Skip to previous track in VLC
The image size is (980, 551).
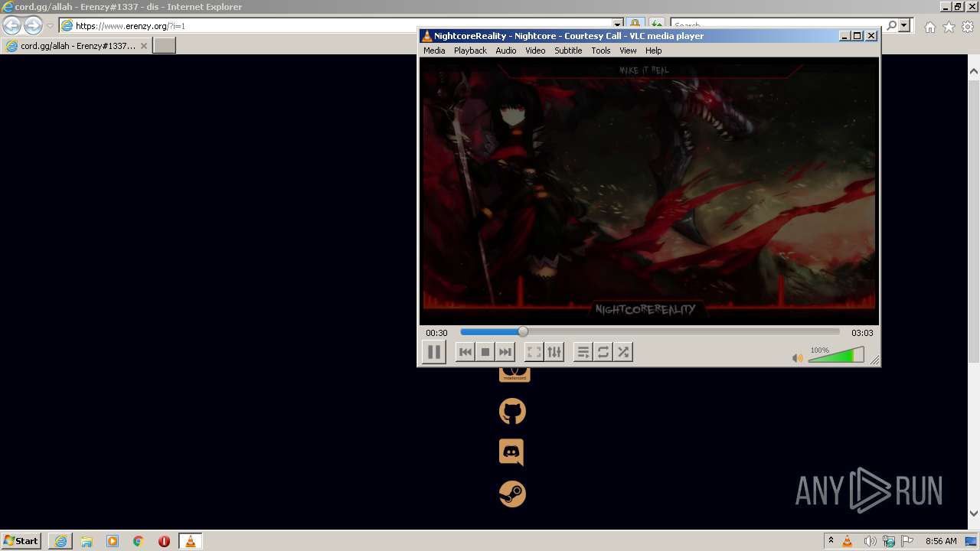[465, 352]
